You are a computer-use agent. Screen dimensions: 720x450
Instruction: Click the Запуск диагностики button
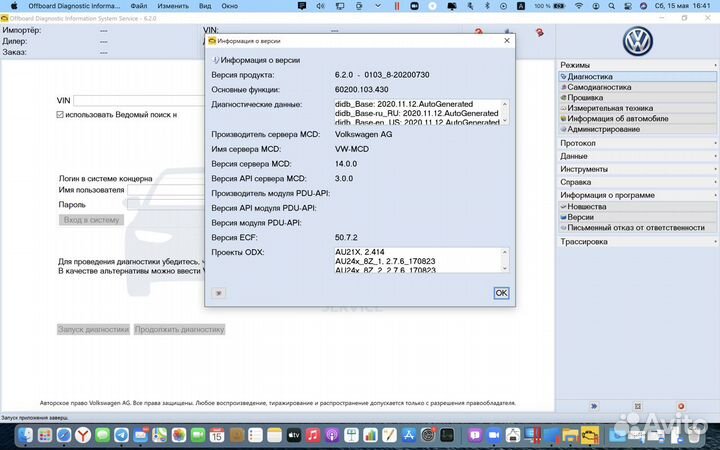click(93, 329)
